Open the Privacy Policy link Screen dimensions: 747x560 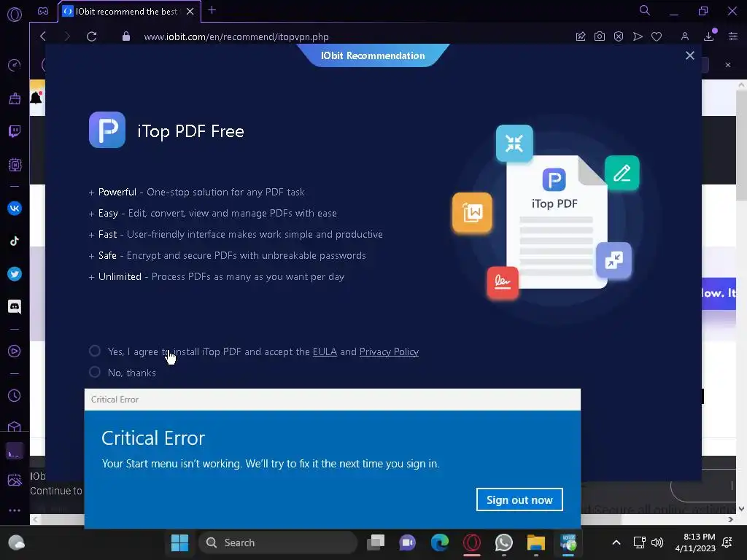coord(389,352)
